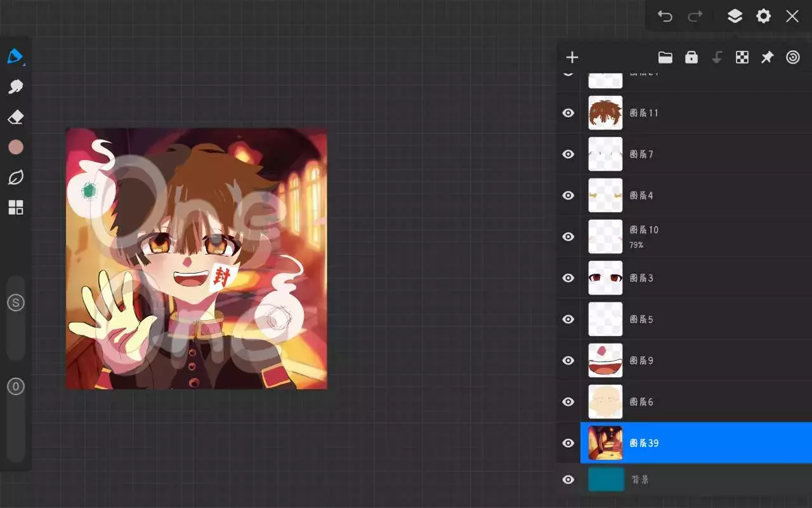The height and width of the screenshot is (508, 812).
Task: Select the face thumbnail of 图层6
Action: (605, 402)
